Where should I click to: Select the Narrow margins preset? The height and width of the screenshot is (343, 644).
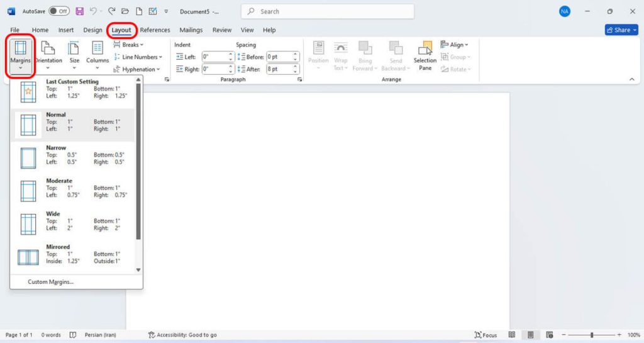(x=72, y=158)
